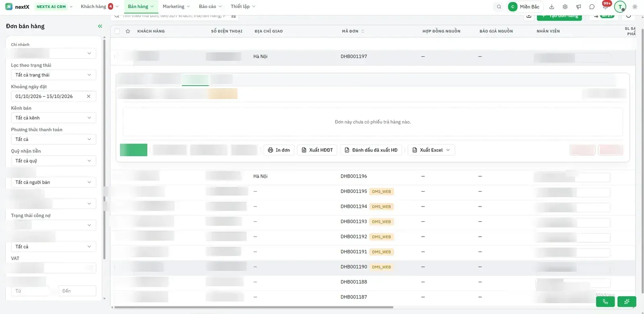Expand the Tất cả kênh dropdown
The image size is (644, 314).
(54, 118)
